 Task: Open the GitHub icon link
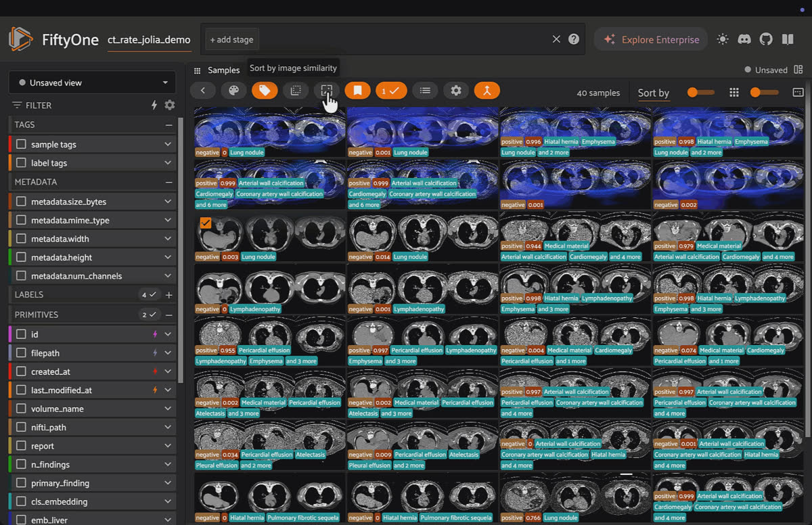click(x=766, y=39)
